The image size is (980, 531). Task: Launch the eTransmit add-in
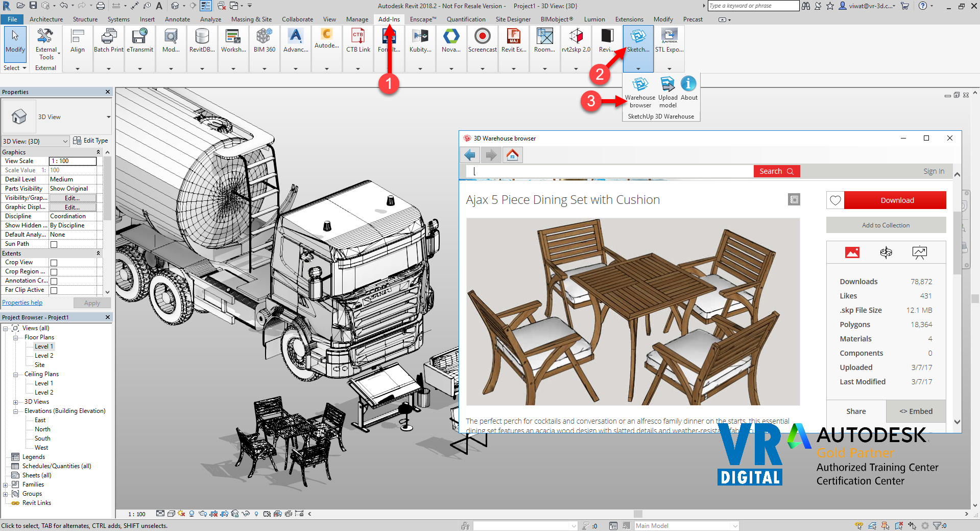coord(140,41)
